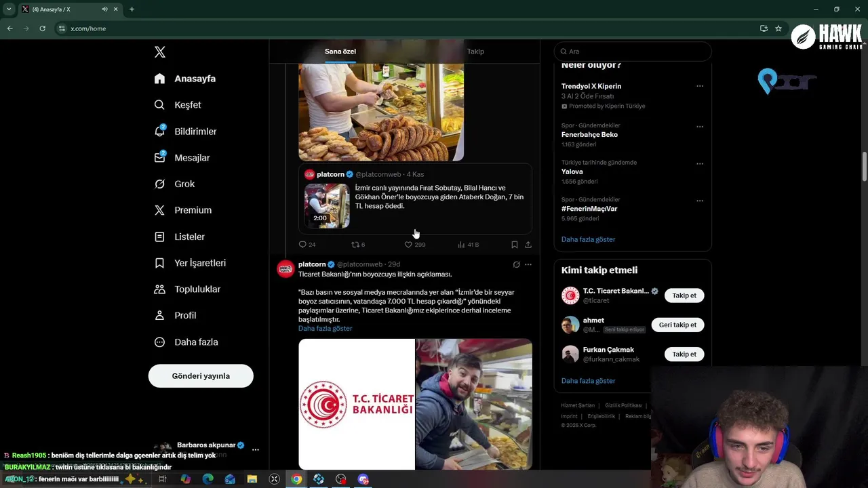Image resolution: width=868 pixels, height=488 pixels.
Task: Play the 2:00 quoted video thumbnail
Action: tap(327, 206)
